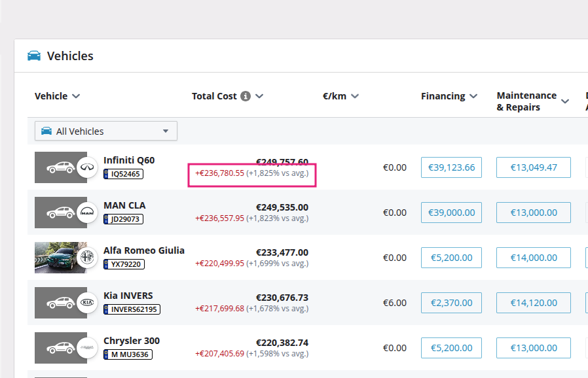
Task: Click license plate YX79220
Action: pyautogui.click(x=124, y=264)
